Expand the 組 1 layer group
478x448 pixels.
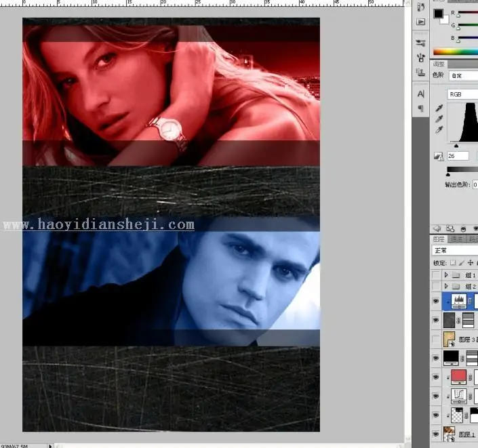click(446, 275)
